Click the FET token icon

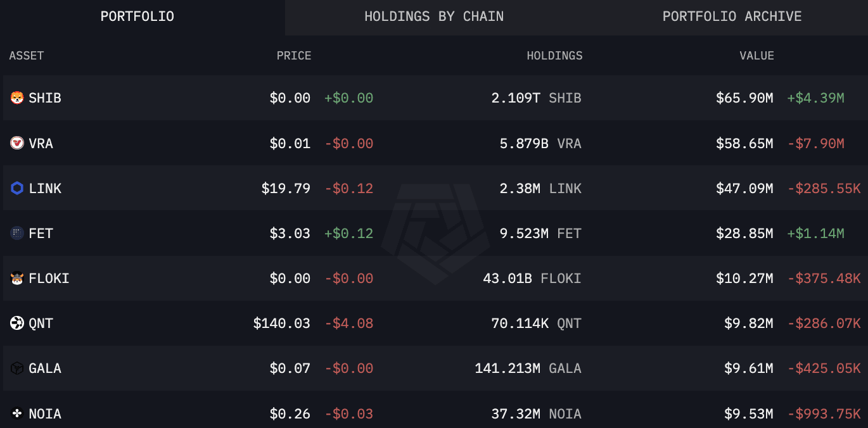click(17, 234)
